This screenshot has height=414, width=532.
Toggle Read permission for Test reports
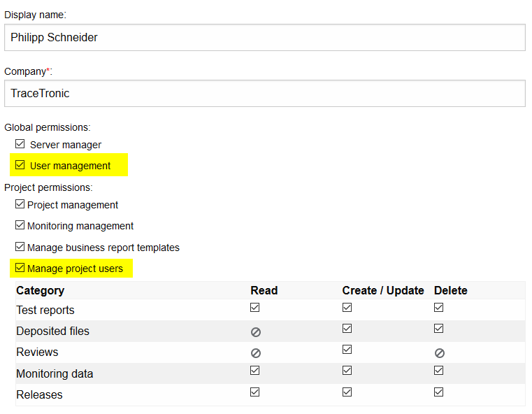point(254,308)
